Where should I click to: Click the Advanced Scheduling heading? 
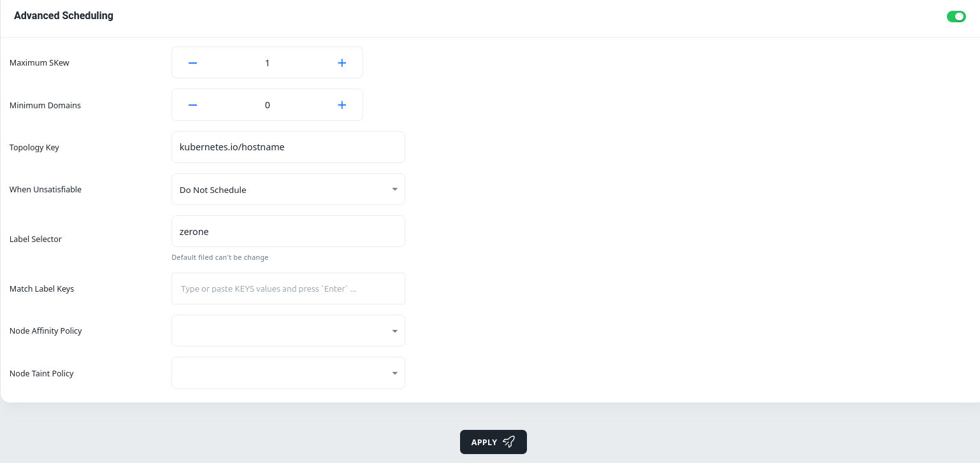pos(64,16)
